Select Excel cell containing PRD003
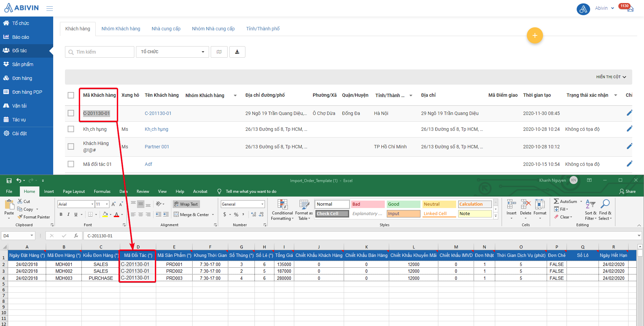644x326 pixels. pyautogui.click(x=174, y=278)
